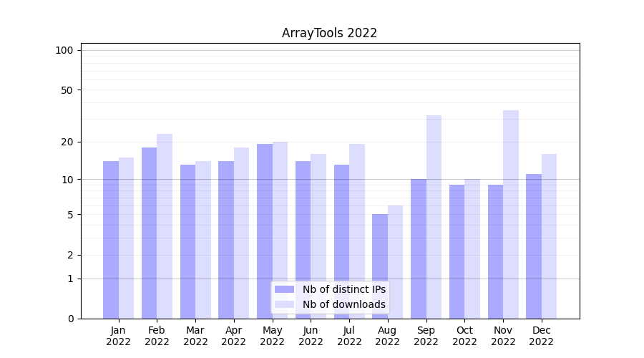Select the August distinct IPs bar

click(380, 266)
